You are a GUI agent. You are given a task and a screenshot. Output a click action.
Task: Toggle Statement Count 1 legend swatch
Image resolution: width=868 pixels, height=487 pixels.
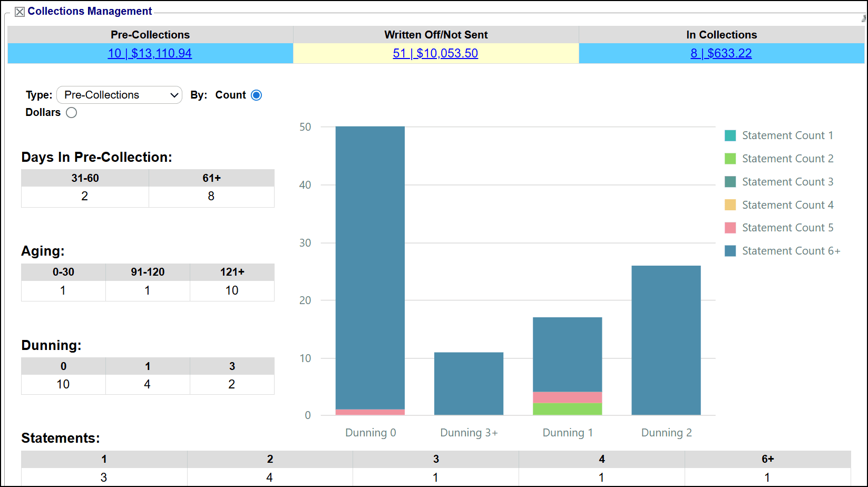point(730,135)
